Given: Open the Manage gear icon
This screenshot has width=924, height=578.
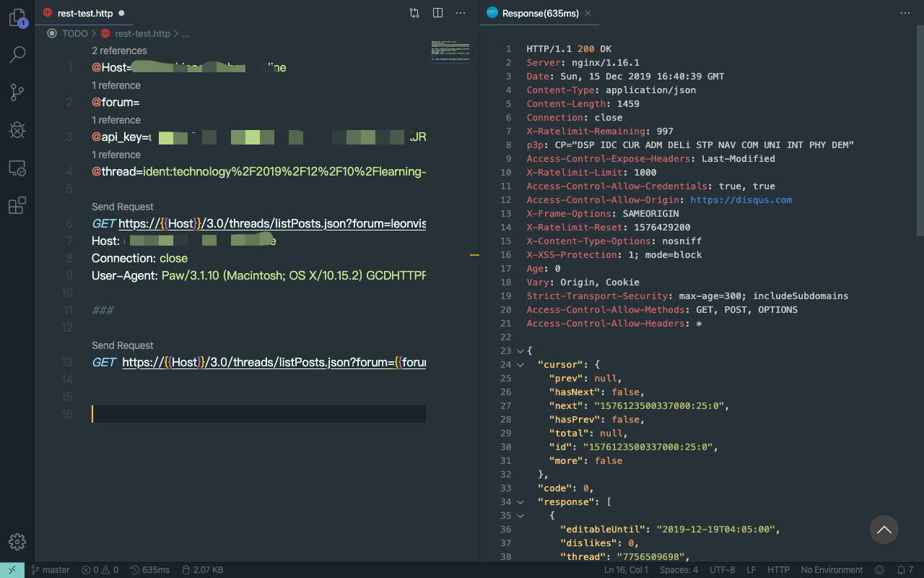Looking at the screenshot, I should point(17,542).
